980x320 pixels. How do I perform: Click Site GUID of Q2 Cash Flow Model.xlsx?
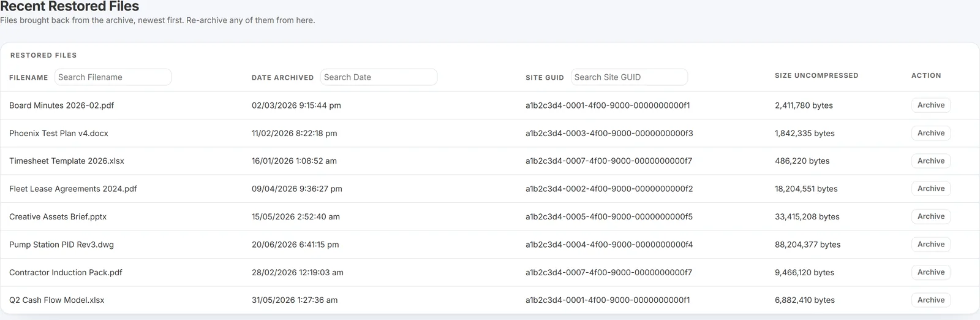(x=608, y=300)
